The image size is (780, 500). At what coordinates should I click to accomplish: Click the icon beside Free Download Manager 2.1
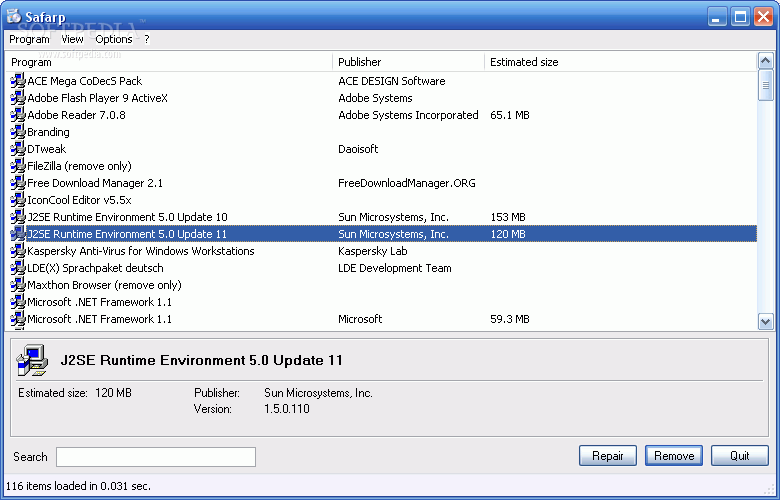pos(18,183)
